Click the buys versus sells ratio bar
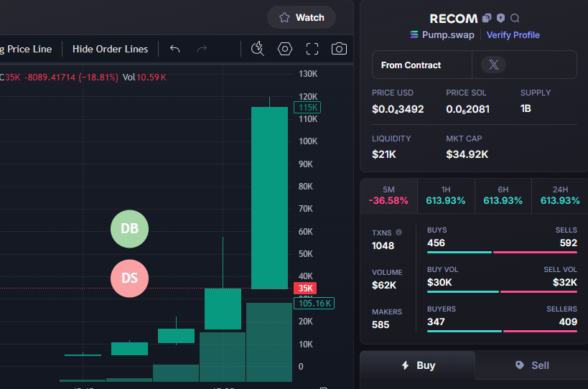Image resolution: width=588 pixels, height=389 pixels. [502, 252]
